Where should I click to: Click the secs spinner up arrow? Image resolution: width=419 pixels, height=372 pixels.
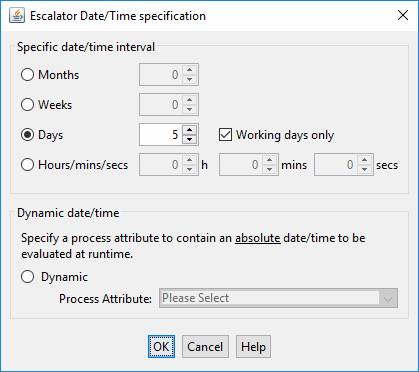[365, 160]
